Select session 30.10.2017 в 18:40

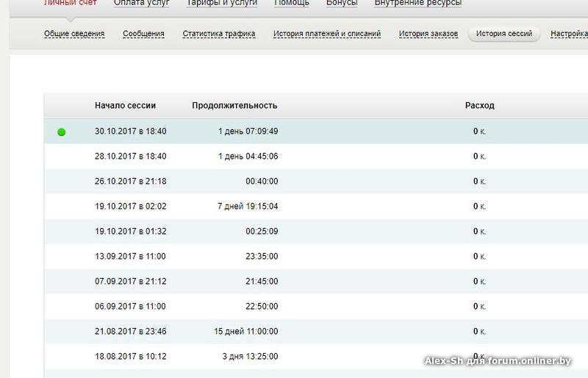(x=131, y=132)
